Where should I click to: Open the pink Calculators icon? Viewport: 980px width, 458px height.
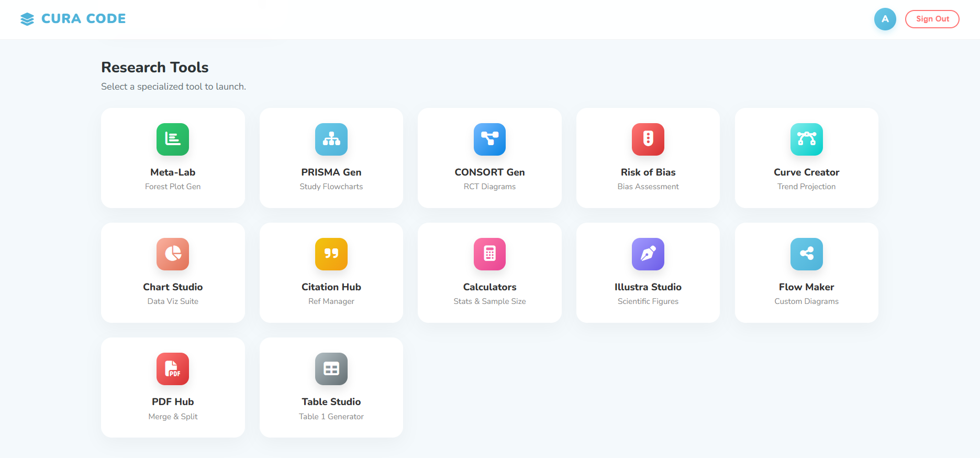[x=489, y=254]
